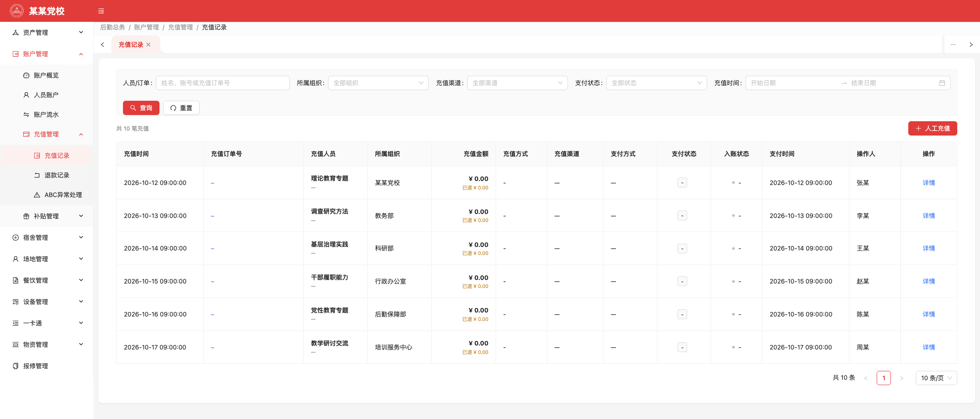
Task: Select the 充值记录 tab
Action: (131, 45)
